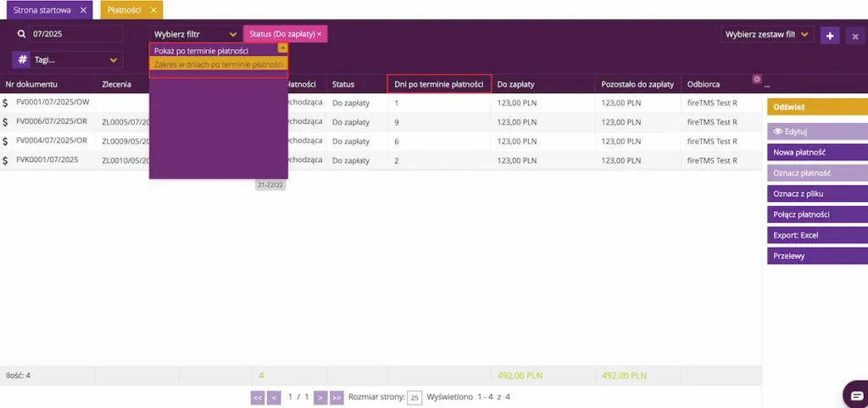
Task: Click dollar icon for FVK0001/07/2025
Action: point(6,160)
